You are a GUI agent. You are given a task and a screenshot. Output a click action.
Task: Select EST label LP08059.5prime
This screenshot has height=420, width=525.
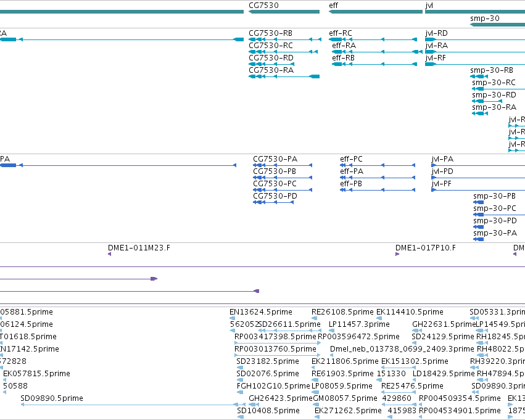click(342, 386)
